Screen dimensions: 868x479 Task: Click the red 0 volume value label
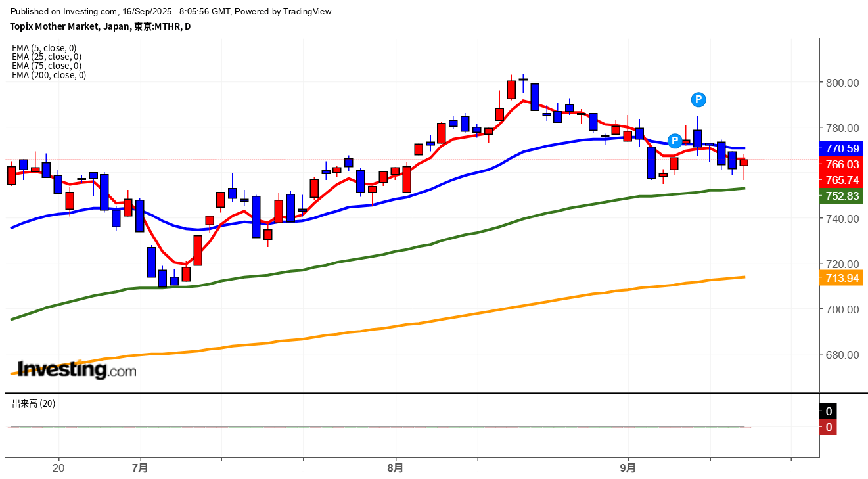829,428
